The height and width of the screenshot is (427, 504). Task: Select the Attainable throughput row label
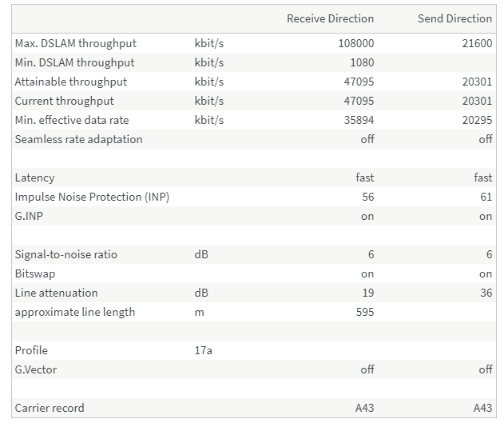click(x=70, y=82)
